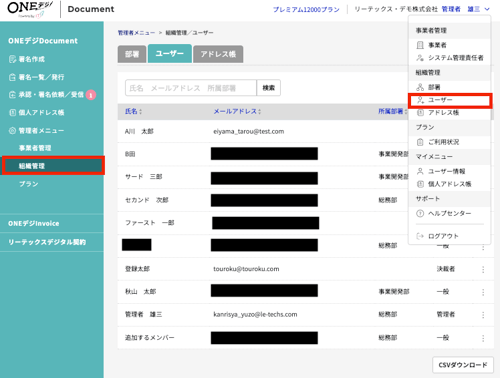The height and width of the screenshot is (378, 500).
Task: Click the CSVダウンロード button
Action: coord(463,365)
